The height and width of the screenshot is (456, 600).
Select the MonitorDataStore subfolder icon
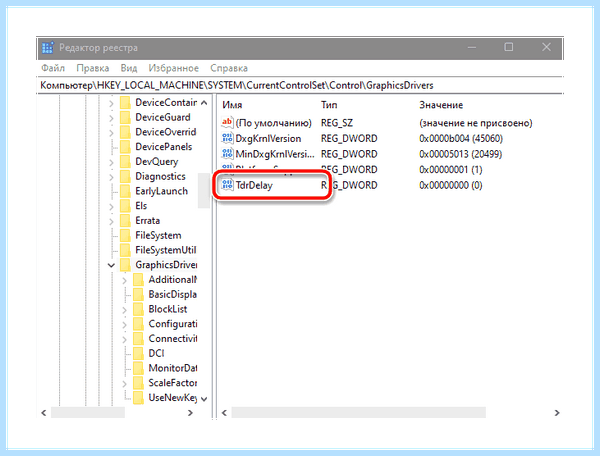pos(139,368)
